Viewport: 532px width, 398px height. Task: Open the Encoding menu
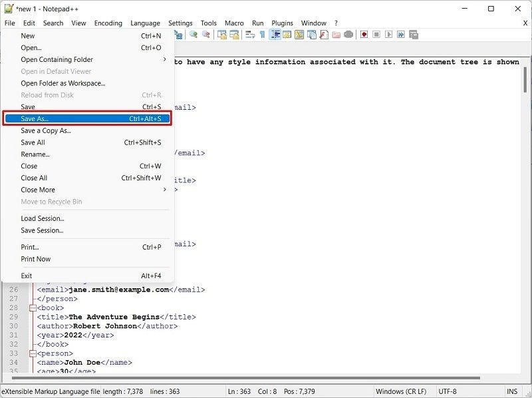108,23
